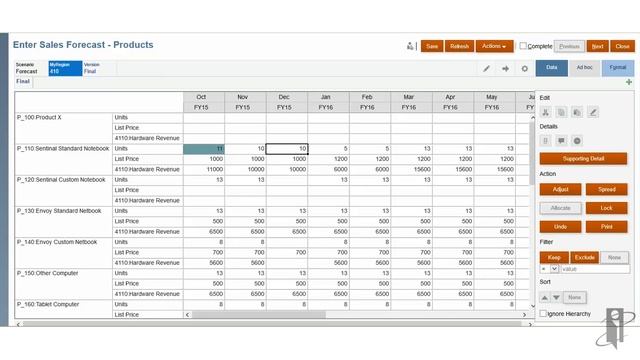The image size is (640, 360).
Task: Select the P_130 Envoy Standard Netbook row header
Action: coord(63,221)
